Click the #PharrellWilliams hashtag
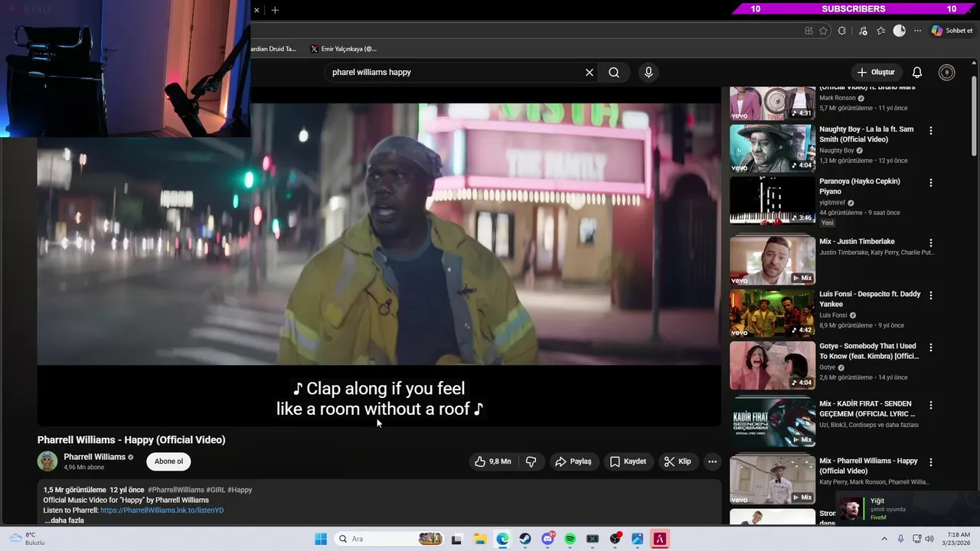This screenshot has width=980, height=551. (175, 490)
